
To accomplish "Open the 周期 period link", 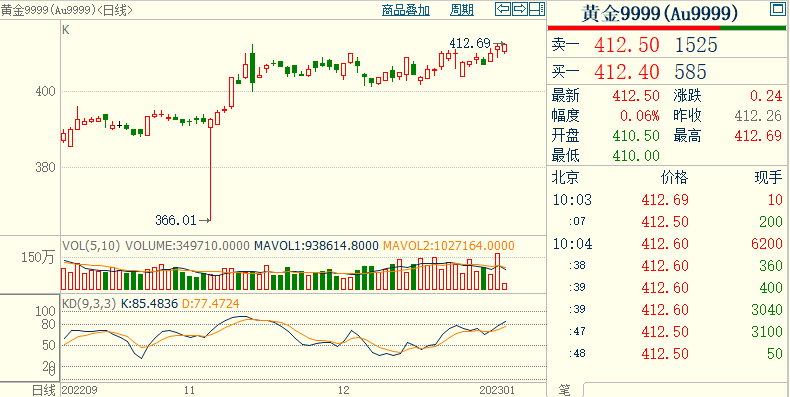I will [x=462, y=10].
